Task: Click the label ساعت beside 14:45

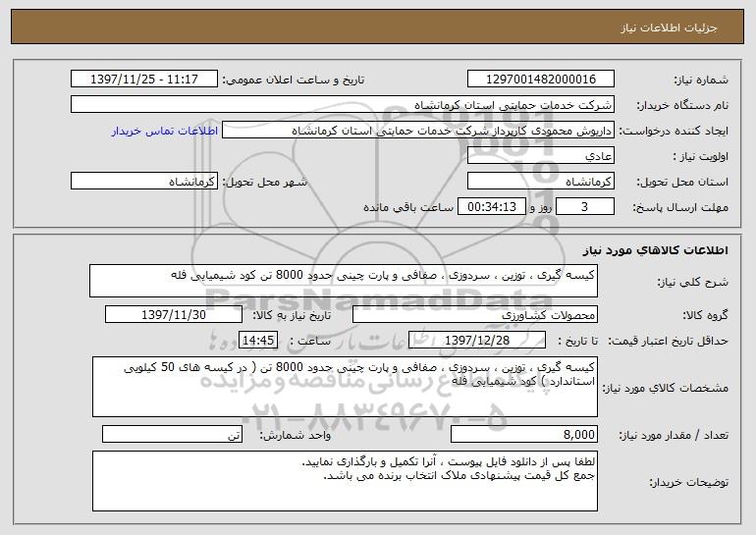Action: [310, 341]
